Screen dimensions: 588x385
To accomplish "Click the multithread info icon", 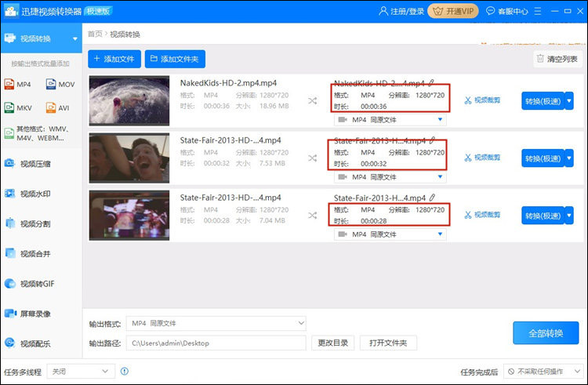I will point(125,371).
